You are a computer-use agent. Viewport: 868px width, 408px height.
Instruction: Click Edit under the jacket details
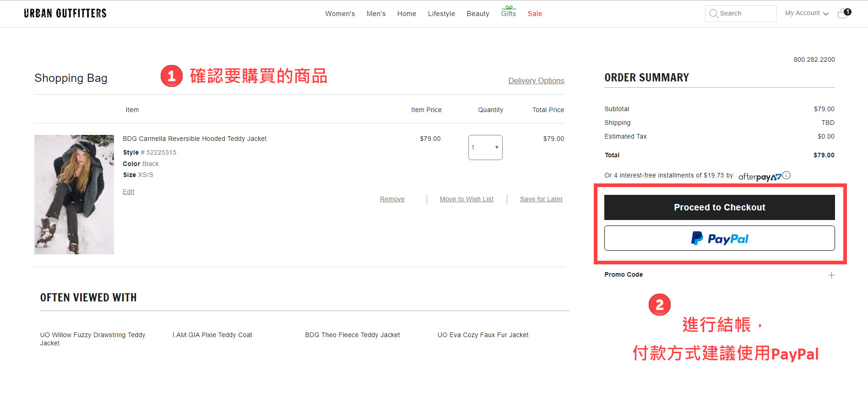pos(128,192)
